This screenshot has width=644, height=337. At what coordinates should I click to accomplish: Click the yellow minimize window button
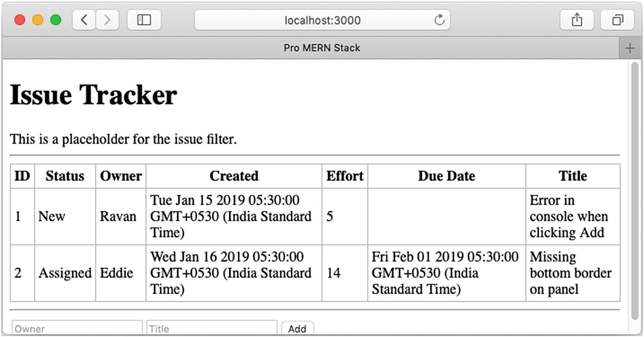[x=38, y=20]
